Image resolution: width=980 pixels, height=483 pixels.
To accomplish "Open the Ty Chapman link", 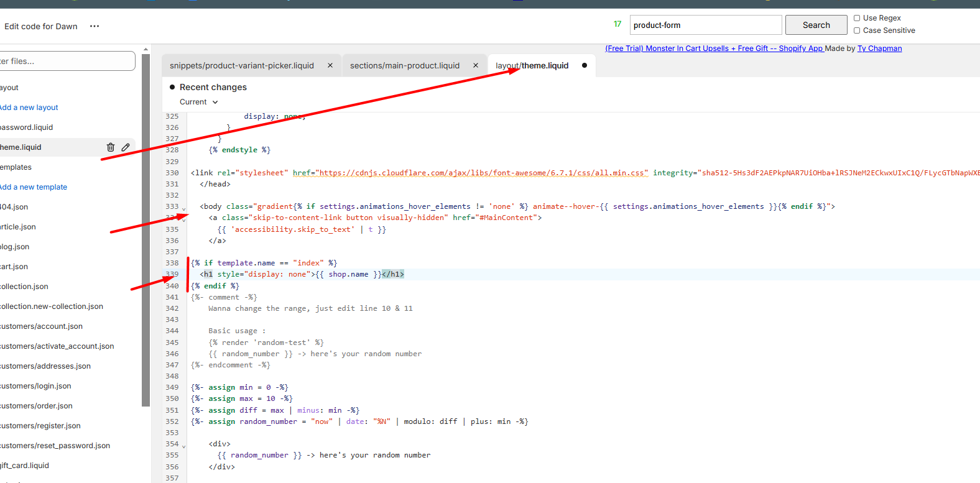I will [879, 48].
